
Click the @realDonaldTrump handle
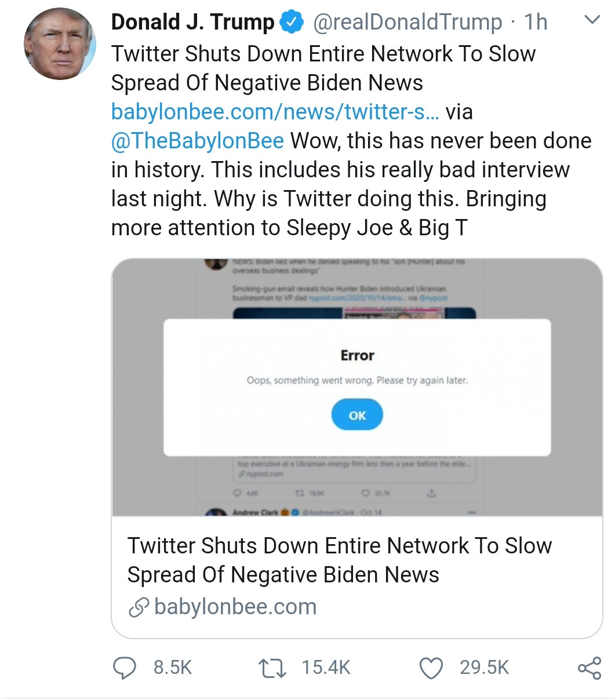pyautogui.click(x=407, y=23)
